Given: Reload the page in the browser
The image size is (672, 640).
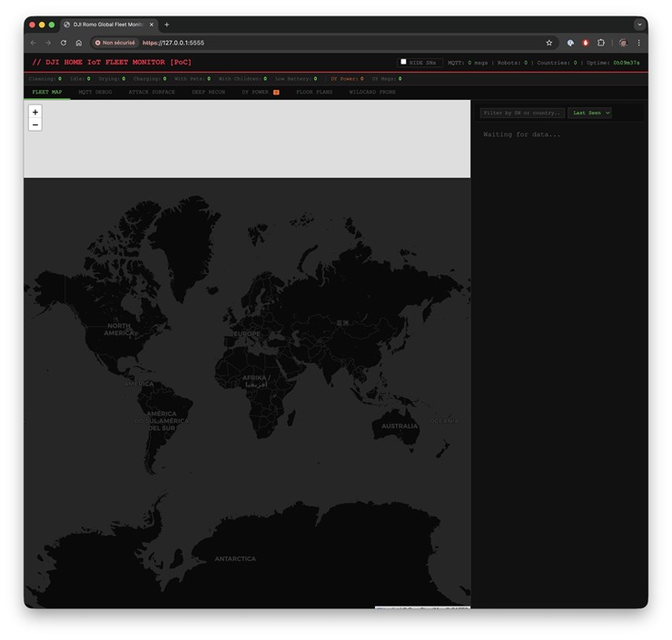Looking at the screenshot, I should click(x=64, y=43).
